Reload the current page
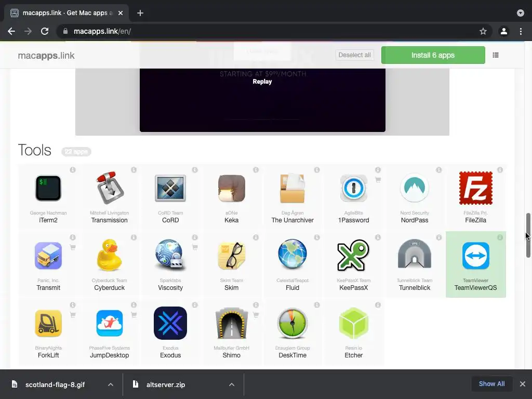 tap(45, 31)
